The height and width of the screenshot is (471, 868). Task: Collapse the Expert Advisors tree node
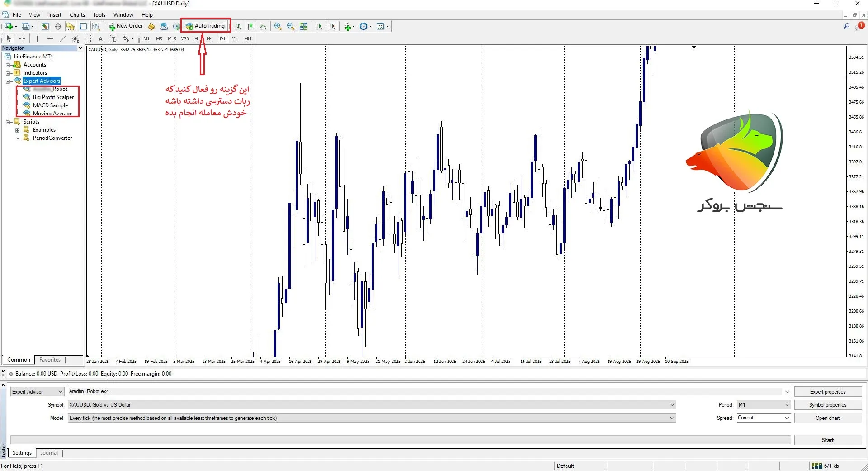pyautogui.click(x=8, y=81)
